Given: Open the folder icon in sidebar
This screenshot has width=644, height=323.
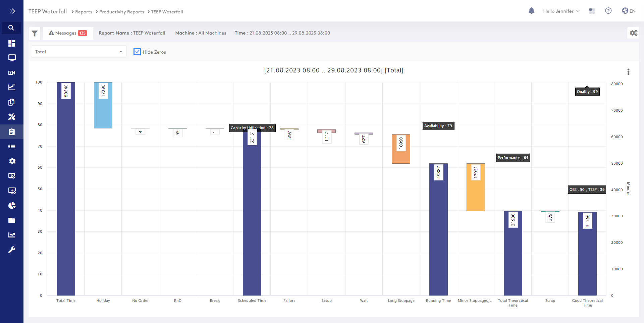Looking at the screenshot, I should click(12, 220).
